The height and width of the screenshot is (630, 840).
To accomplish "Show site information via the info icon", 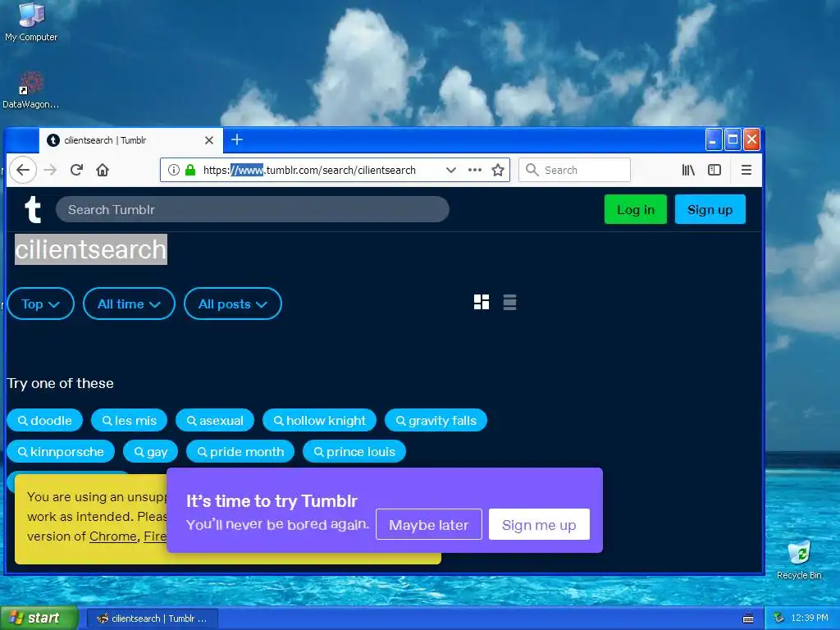I will pyautogui.click(x=174, y=171).
